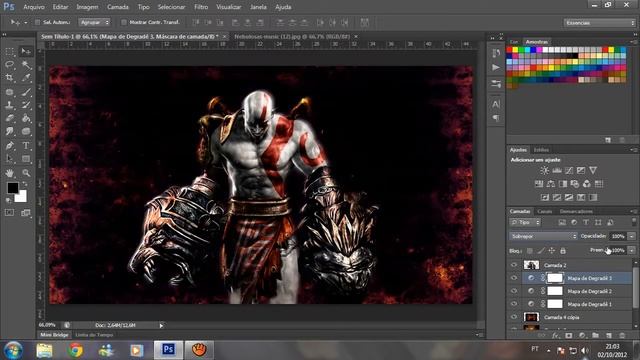Open the status bar info arrow

pyautogui.click(x=161, y=325)
